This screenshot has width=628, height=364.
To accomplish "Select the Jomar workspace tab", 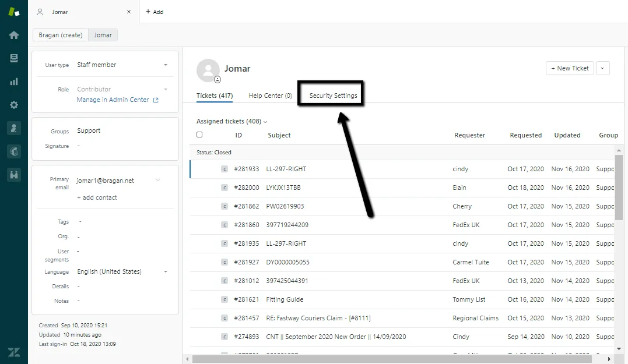I will [x=84, y=12].
